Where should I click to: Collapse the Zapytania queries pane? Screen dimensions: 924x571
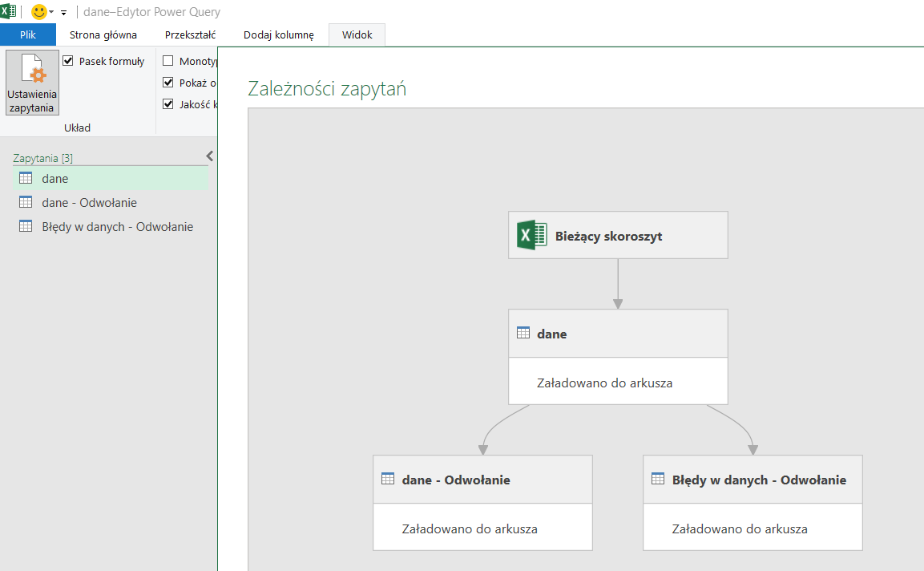209,156
